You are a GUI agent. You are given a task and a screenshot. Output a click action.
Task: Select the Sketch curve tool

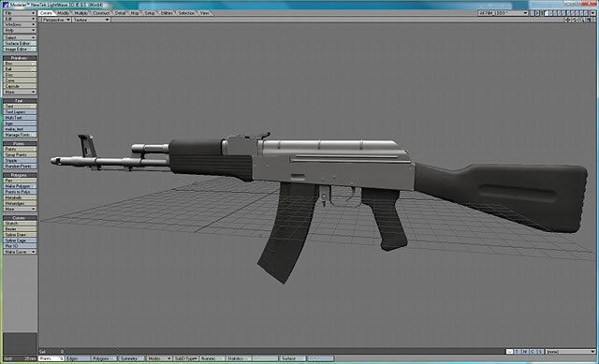[x=20, y=223]
